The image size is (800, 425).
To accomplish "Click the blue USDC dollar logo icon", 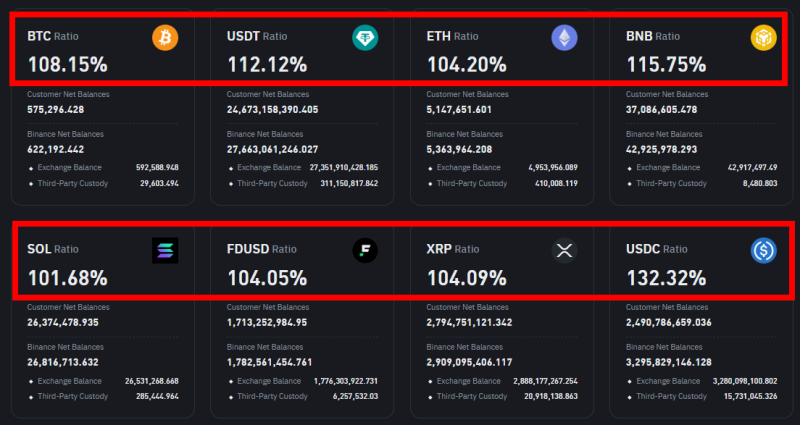I will 764,251.
